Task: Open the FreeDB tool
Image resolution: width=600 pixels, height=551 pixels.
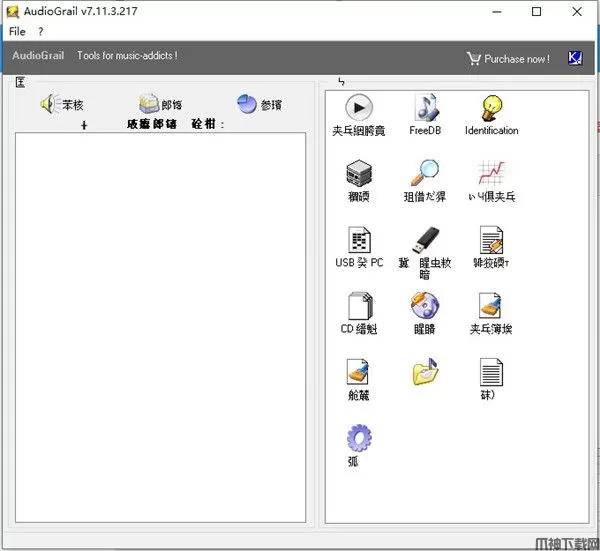Action: click(425, 107)
